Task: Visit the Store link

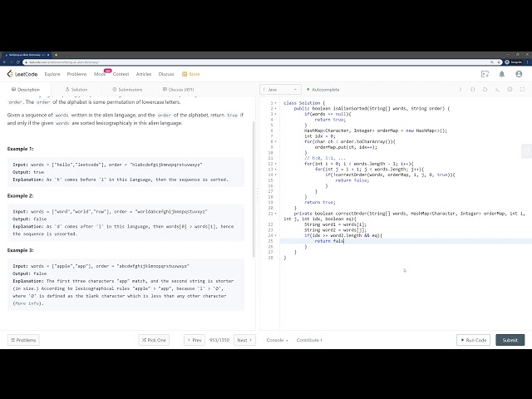Action: pyautogui.click(x=191, y=74)
